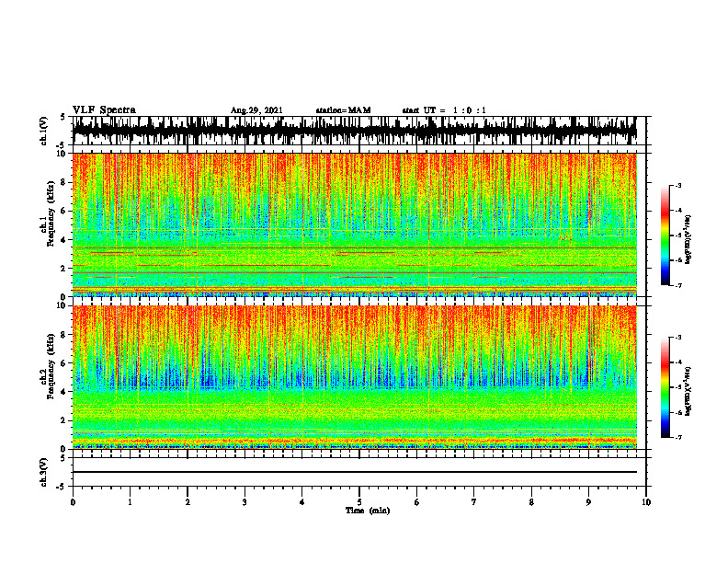Click the "start UT = 1 : 0 : 1" text

(x=444, y=110)
